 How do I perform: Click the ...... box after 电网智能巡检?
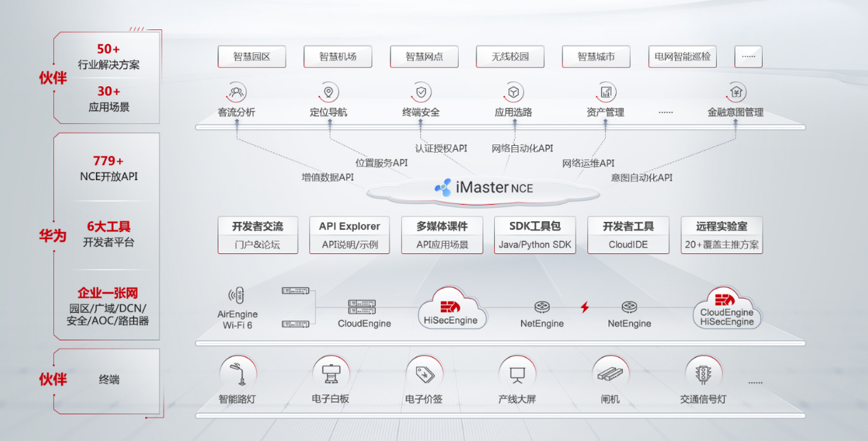[748, 57]
